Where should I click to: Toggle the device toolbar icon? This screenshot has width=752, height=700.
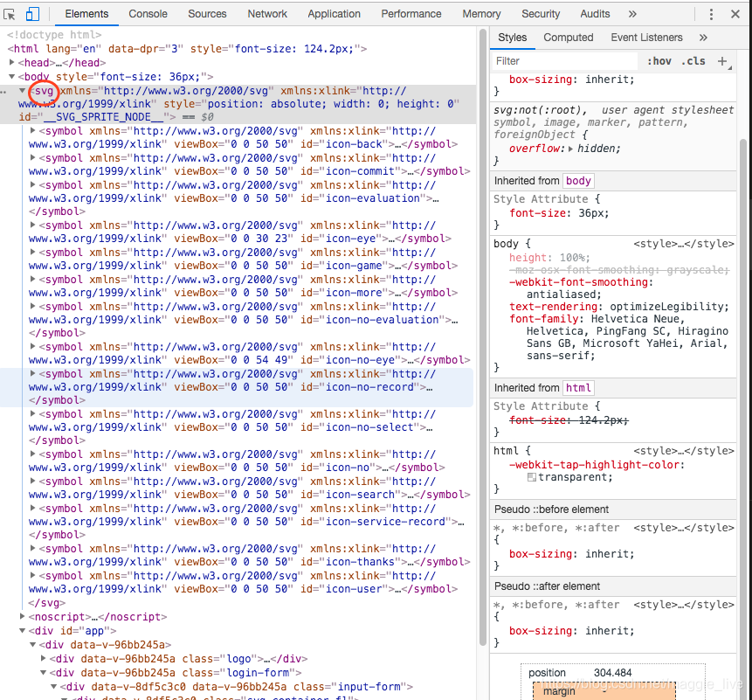32,14
